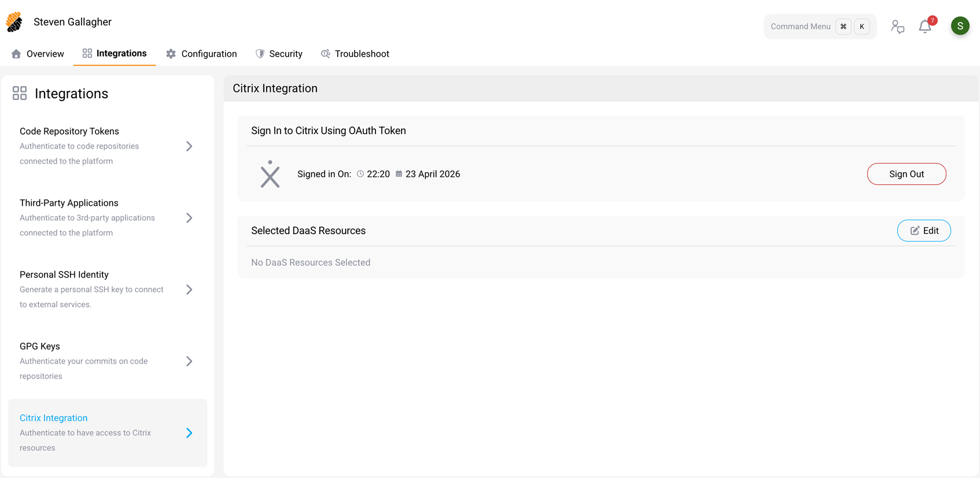Screen dimensions: 980x478
Task: Click the Security shield icon
Action: click(260, 54)
